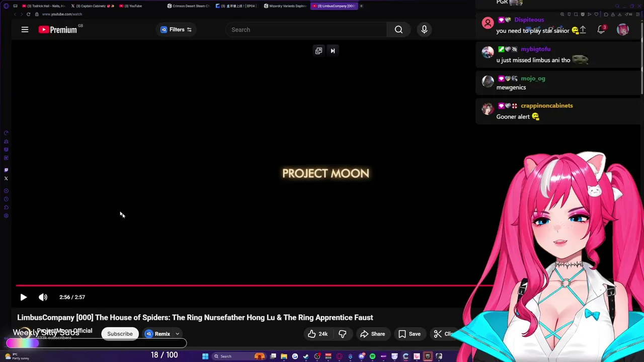The width and height of the screenshot is (644, 362).
Task: Open history clock icon in sidebar
Action: (x=6, y=199)
